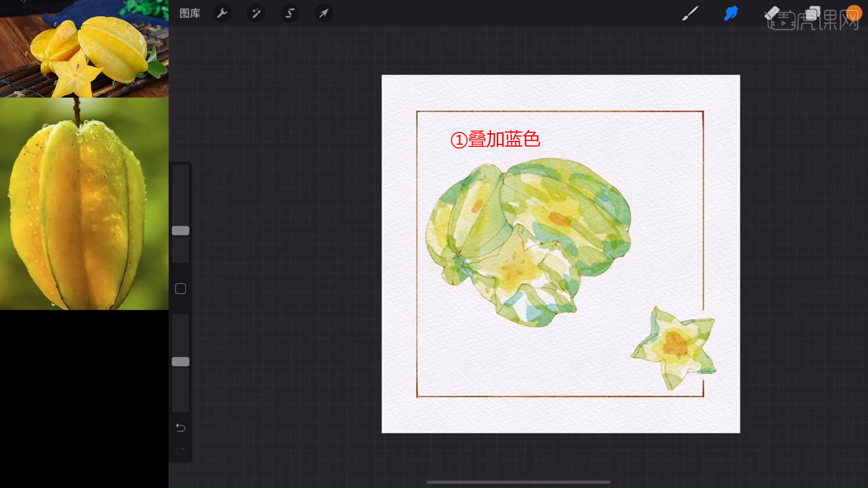Click the brush size slider handle
Viewport: 868px width, 488px height.
[x=180, y=230]
